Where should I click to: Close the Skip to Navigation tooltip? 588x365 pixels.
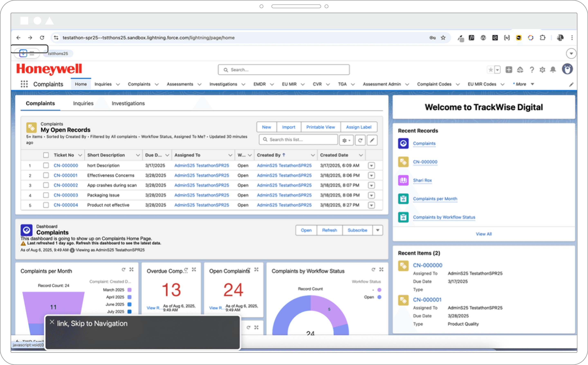point(52,322)
